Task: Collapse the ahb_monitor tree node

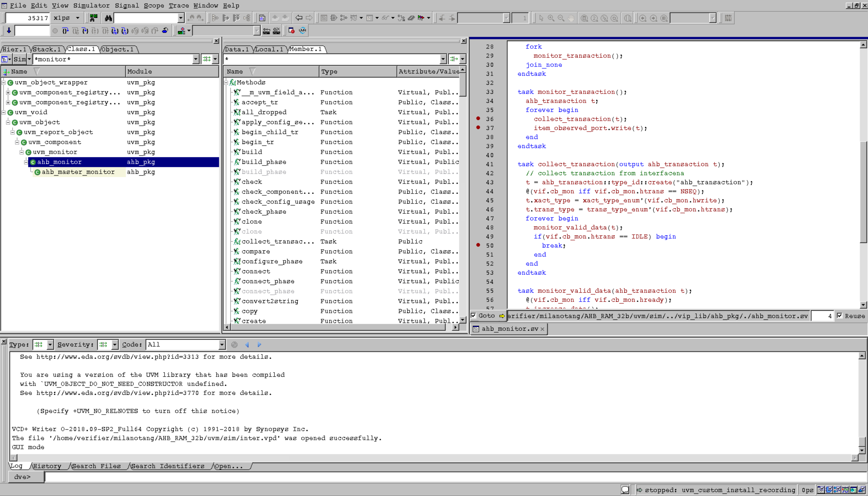Action: pyautogui.click(x=26, y=162)
